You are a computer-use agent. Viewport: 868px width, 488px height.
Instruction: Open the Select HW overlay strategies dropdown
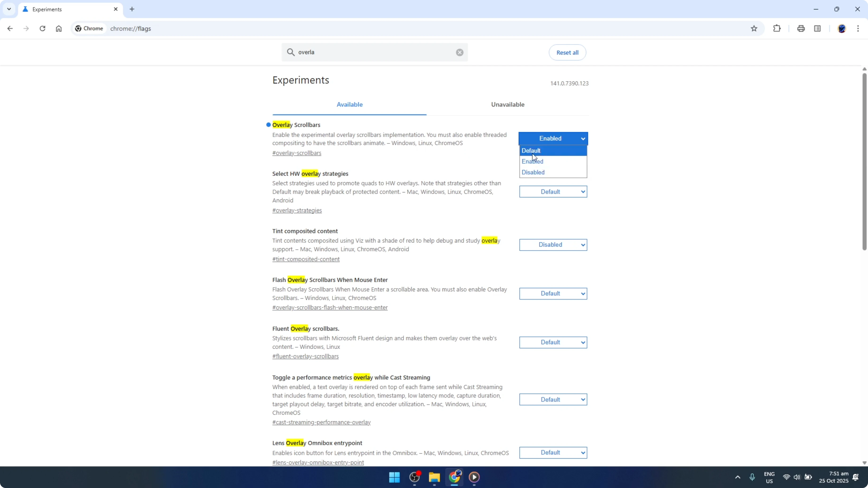point(553,191)
